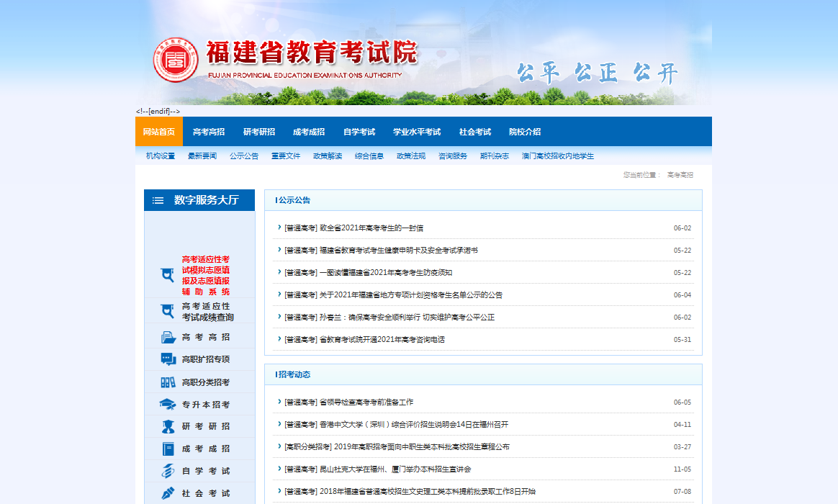Select 高职分类招考 text in sidebar
This screenshot has width=838, height=504.
point(206,382)
